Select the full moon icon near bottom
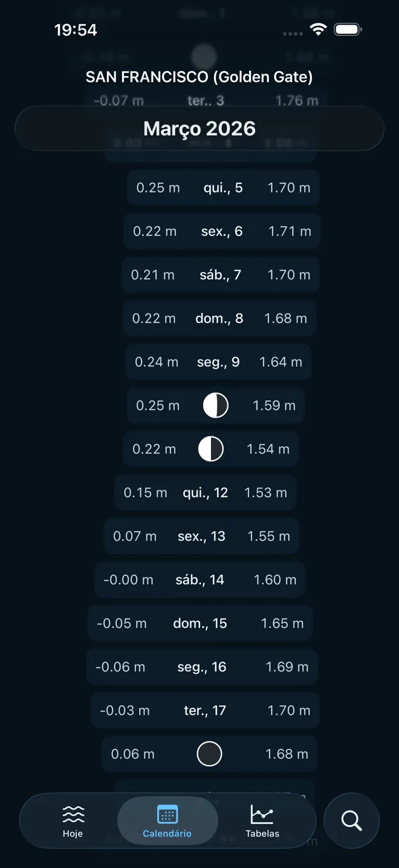The height and width of the screenshot is (868, 399). [209, 754]
